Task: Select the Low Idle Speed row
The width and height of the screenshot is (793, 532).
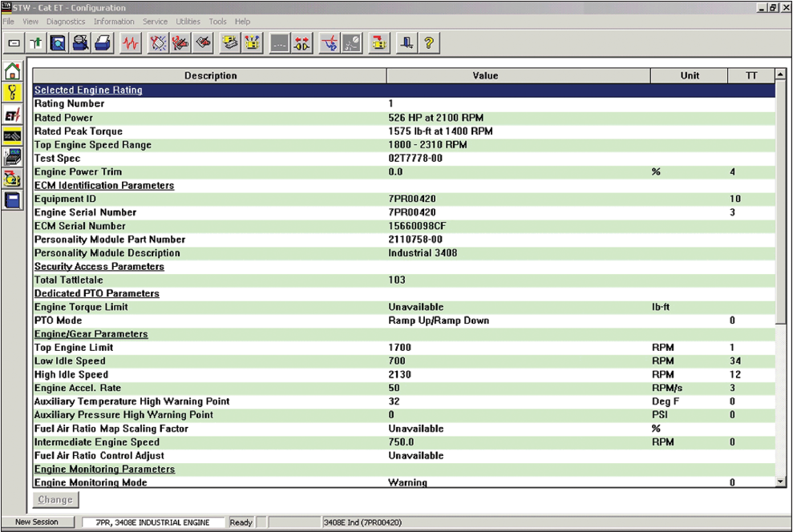Action: 403,361
